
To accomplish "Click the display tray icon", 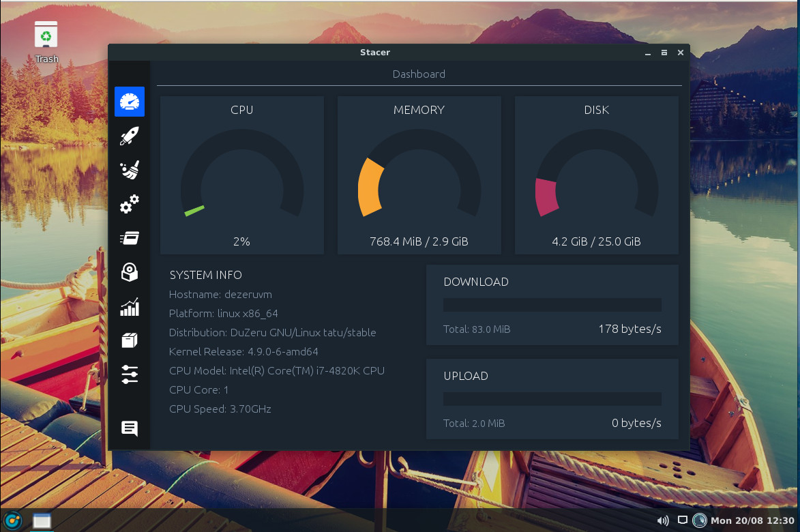I will [682, 520].
